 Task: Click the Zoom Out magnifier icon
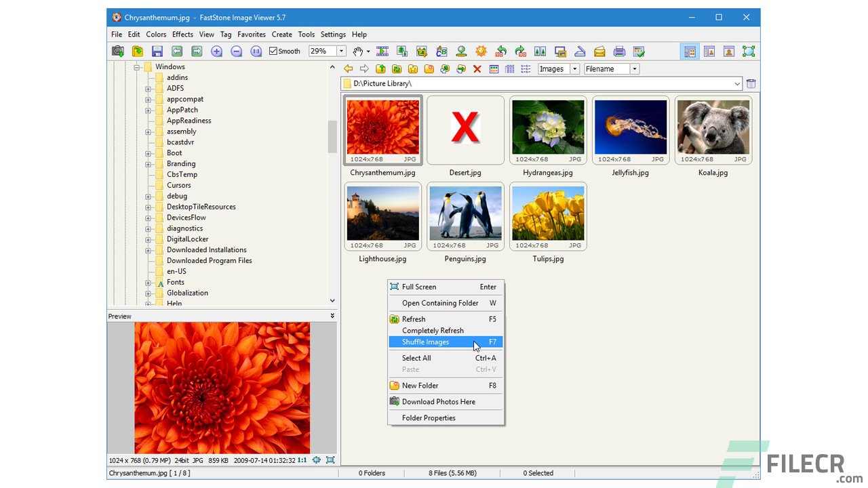point(236,51)
